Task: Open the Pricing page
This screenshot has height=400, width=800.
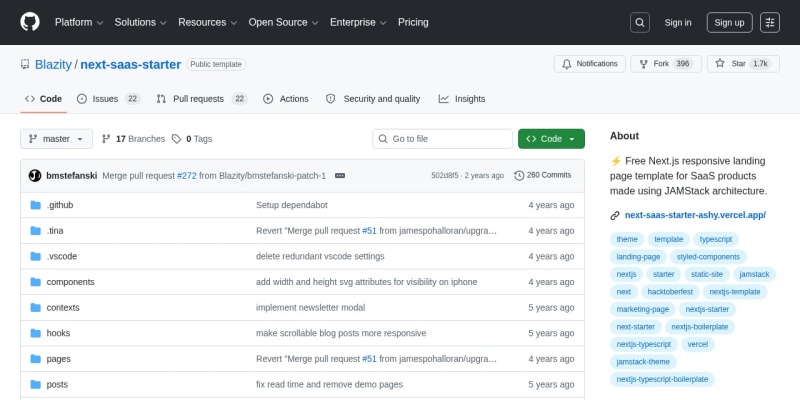Action: pos(413,22)
